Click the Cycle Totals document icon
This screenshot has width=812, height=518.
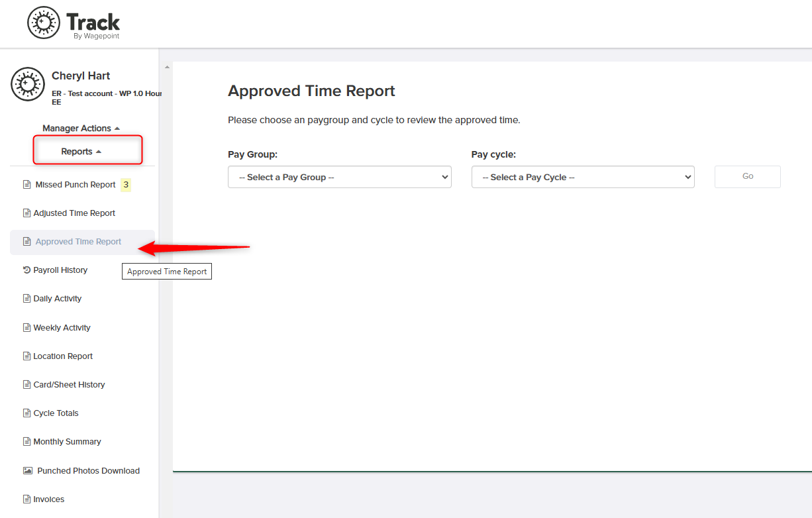pyautogui.click(x=26, y=413)
